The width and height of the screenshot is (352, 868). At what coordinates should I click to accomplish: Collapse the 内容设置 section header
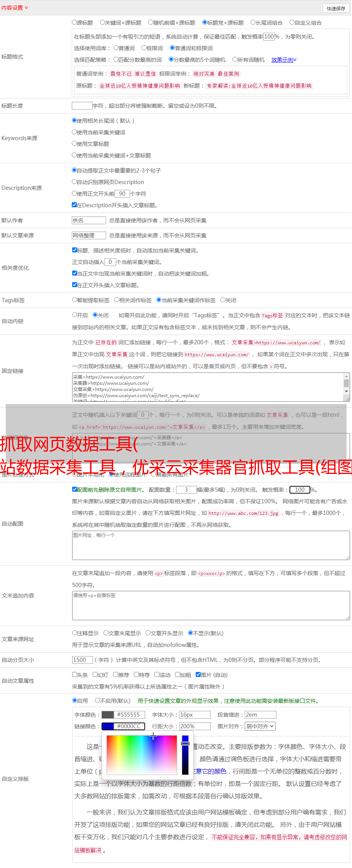(x=15, y=8)
